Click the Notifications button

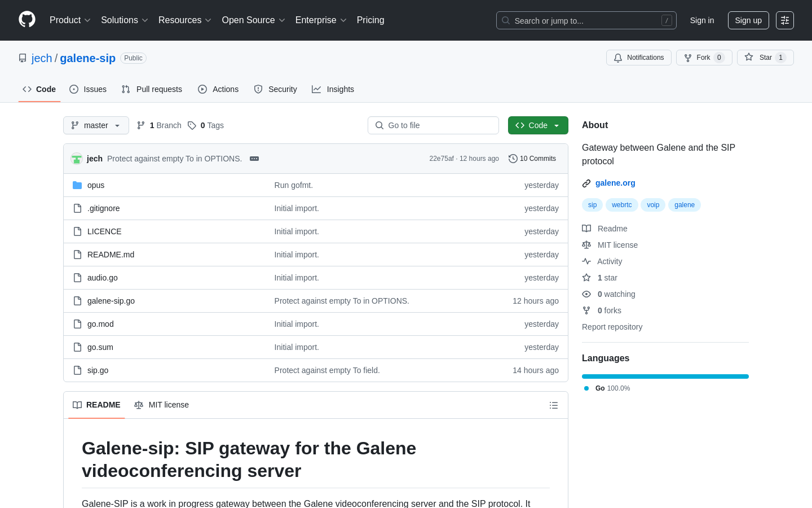(x=639, y=58)
